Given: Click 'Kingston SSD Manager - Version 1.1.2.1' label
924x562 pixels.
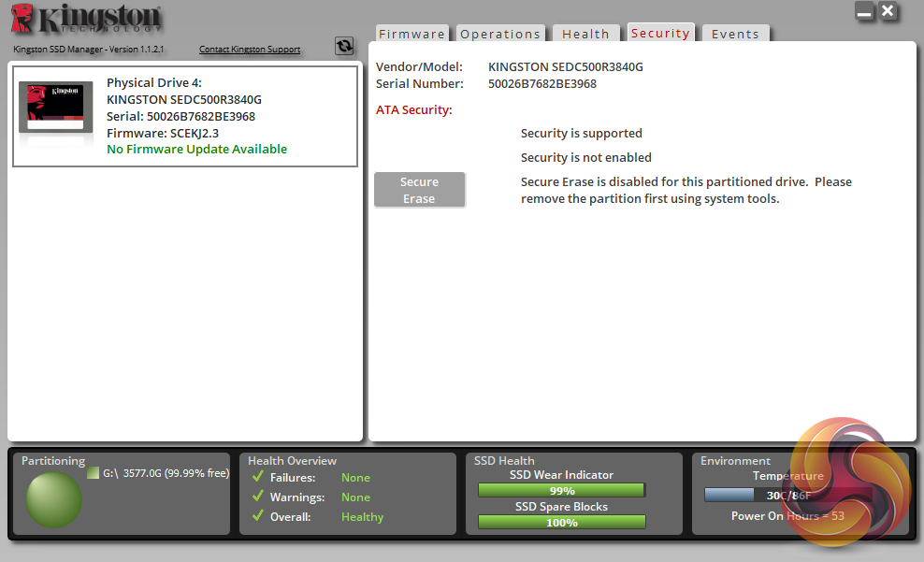Looking at the screenshot, I should (x=89, y=50).
